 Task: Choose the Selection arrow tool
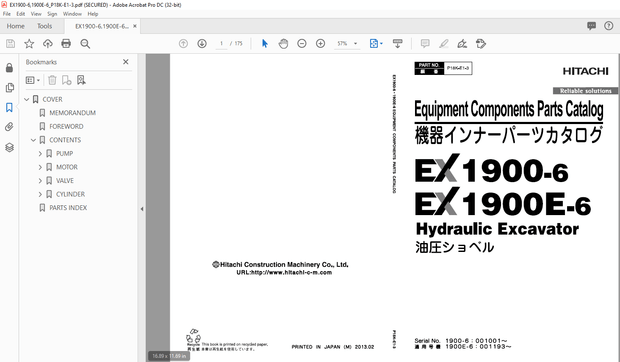[265, 43]
